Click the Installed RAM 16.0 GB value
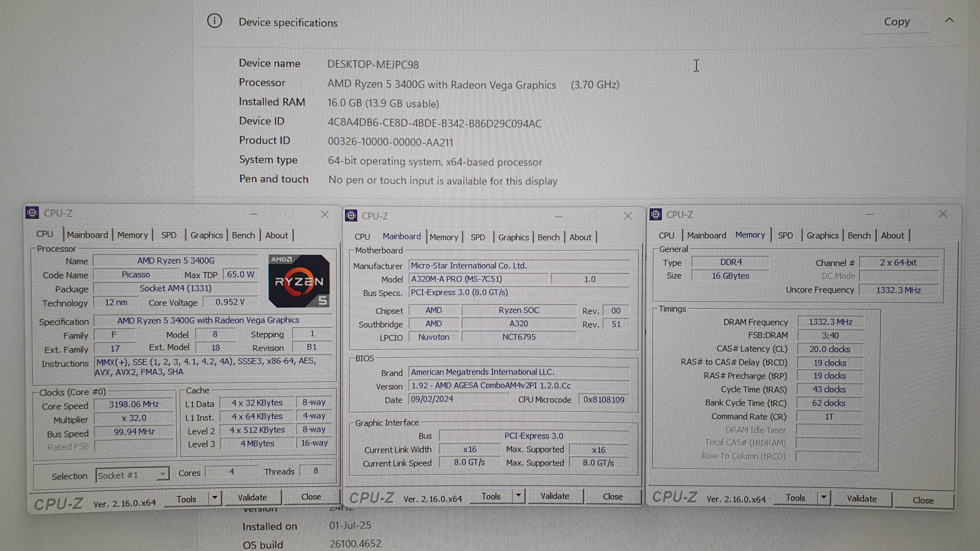Screen dimensions: 980x551 (x=383, y=103)
